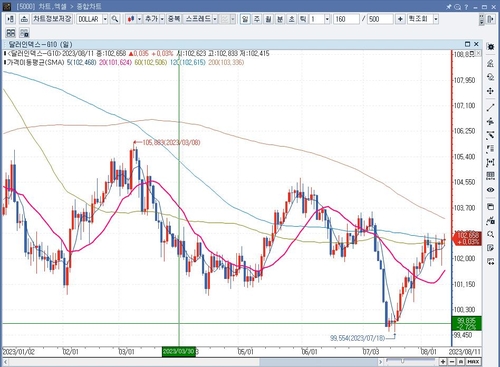Screen dimensions: 500x367
Task: Click the symbol search magnifier icon
Action: tap(115, 19)
